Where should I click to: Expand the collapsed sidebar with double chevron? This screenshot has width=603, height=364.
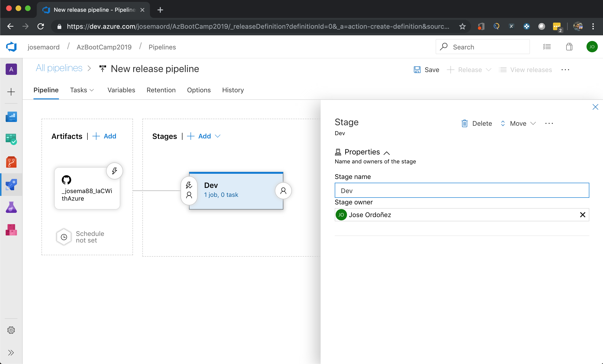point(11,352)
